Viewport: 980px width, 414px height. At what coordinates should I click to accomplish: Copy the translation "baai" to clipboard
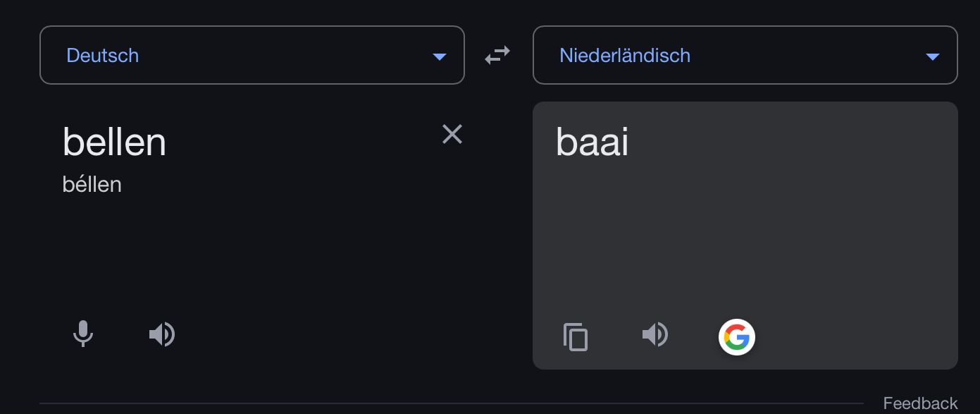point(576,336)
